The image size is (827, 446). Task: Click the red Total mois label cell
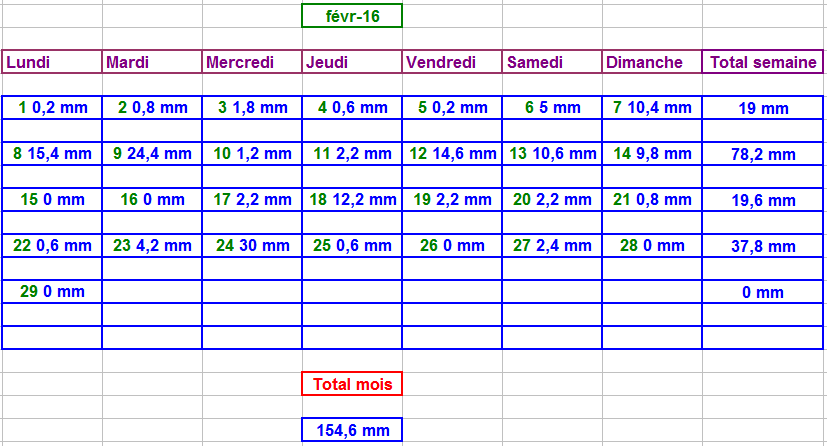coord(352,384)
